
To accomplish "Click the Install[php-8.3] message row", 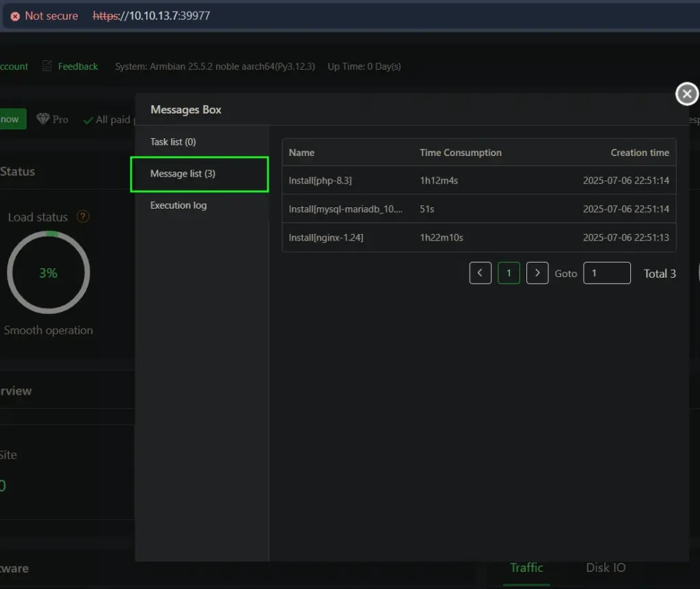I will [479, 180].
